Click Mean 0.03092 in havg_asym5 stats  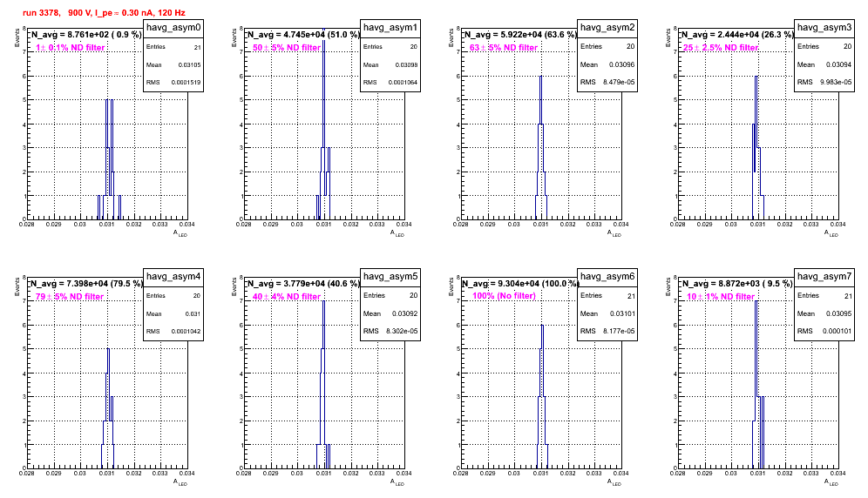click(390, 313)
